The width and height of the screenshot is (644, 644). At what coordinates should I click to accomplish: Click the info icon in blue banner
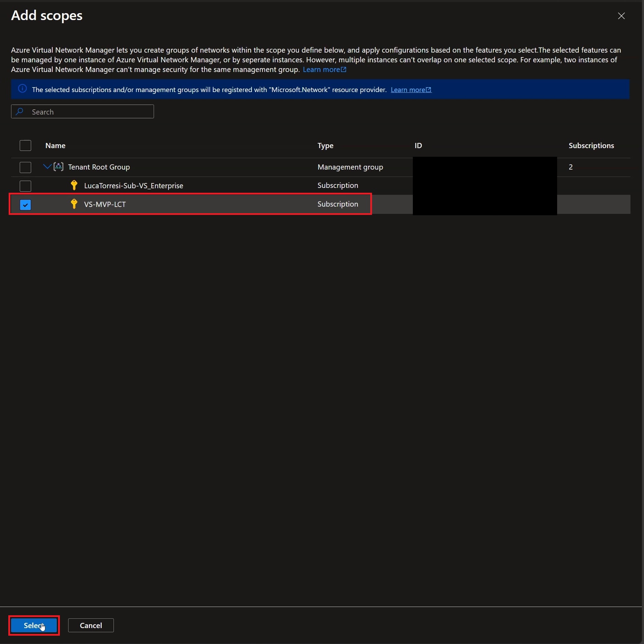click(22, 89)
